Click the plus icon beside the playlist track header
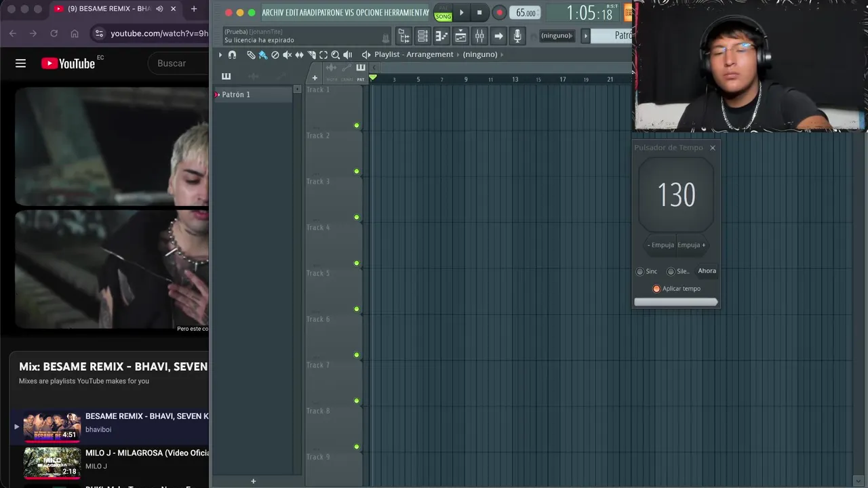The height and width of the screenshot is (488, 868). [x=315, y=78]
